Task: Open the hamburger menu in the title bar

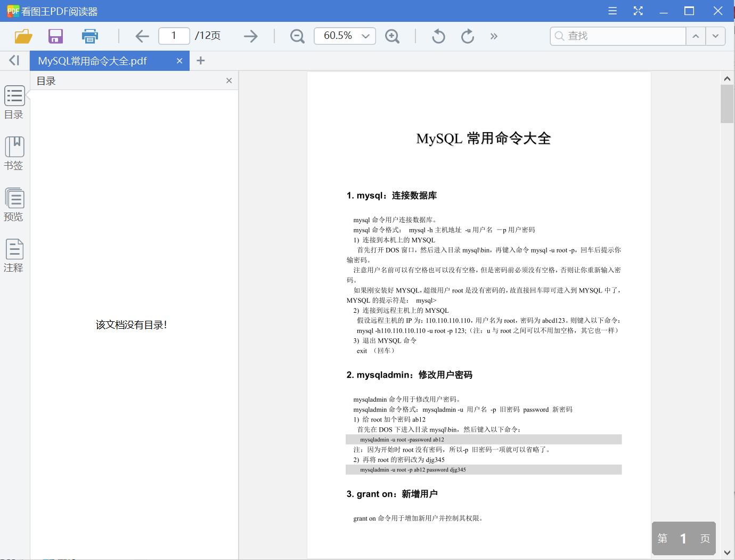Action: pos(612,10)
